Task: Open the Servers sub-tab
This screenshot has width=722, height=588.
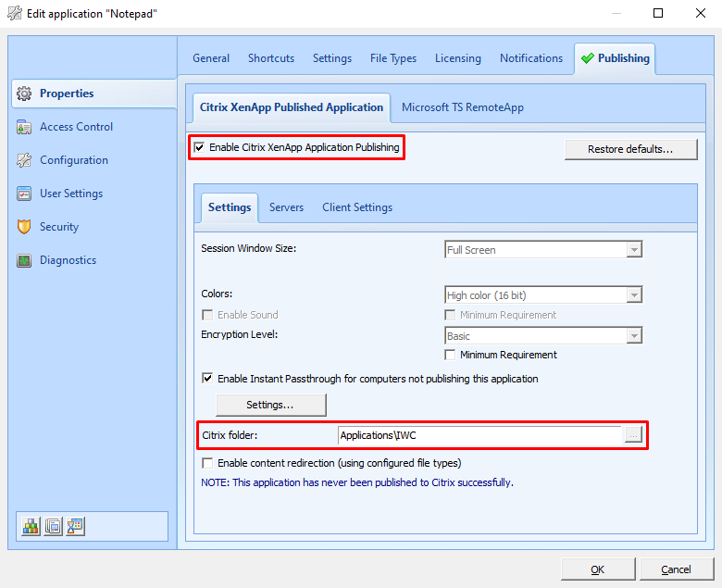Action: pos(286,207)
